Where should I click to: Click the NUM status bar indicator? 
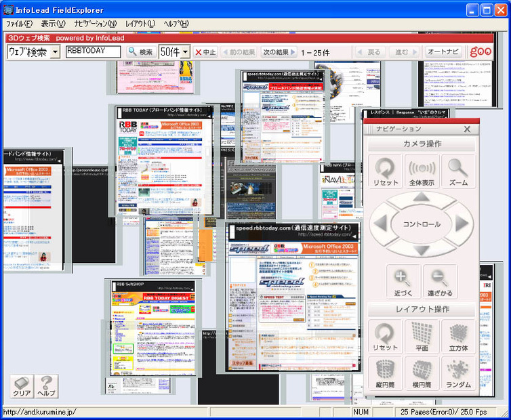(361, 412)
